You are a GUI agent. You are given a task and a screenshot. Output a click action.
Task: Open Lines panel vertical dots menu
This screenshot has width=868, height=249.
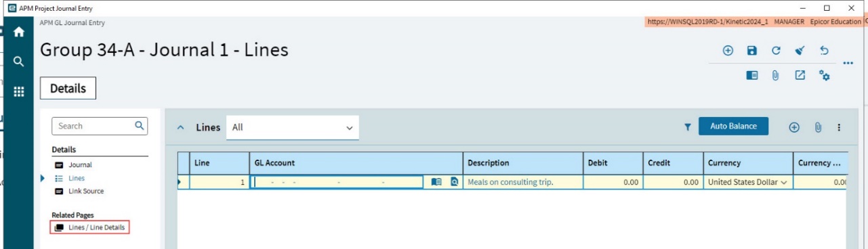tap(839, 127)
